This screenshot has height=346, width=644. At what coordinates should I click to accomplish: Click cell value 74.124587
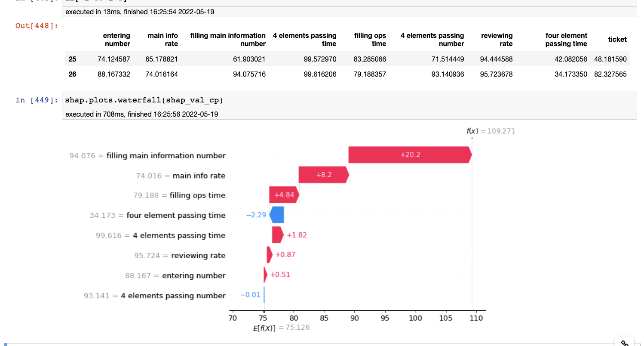point(114,59)
